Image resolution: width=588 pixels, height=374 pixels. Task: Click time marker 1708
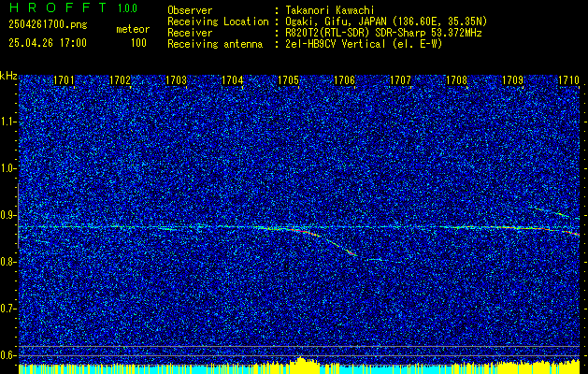coord(457,80)
